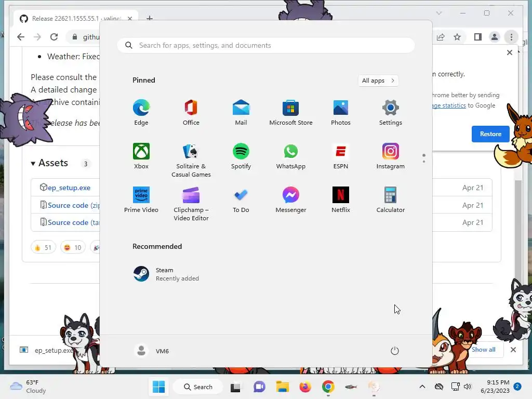This screenshot has width=532, height=399.
Task: Open the Chrome profile button
Action: pos(495,37)
